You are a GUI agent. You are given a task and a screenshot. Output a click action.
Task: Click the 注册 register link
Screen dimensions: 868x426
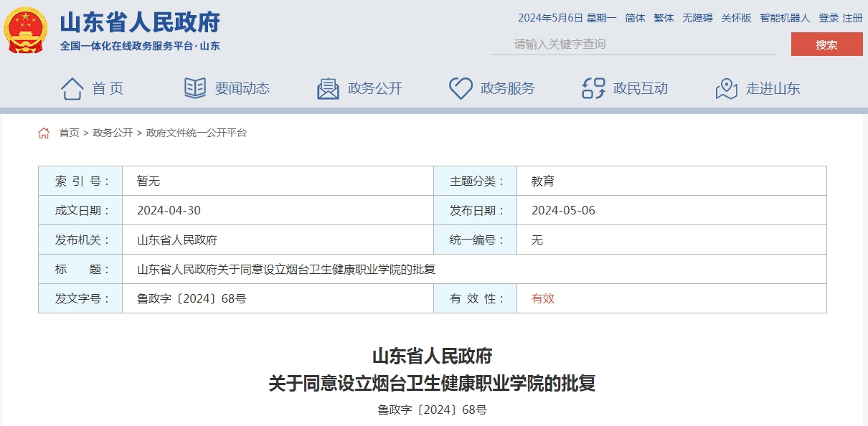click(852, 18)
